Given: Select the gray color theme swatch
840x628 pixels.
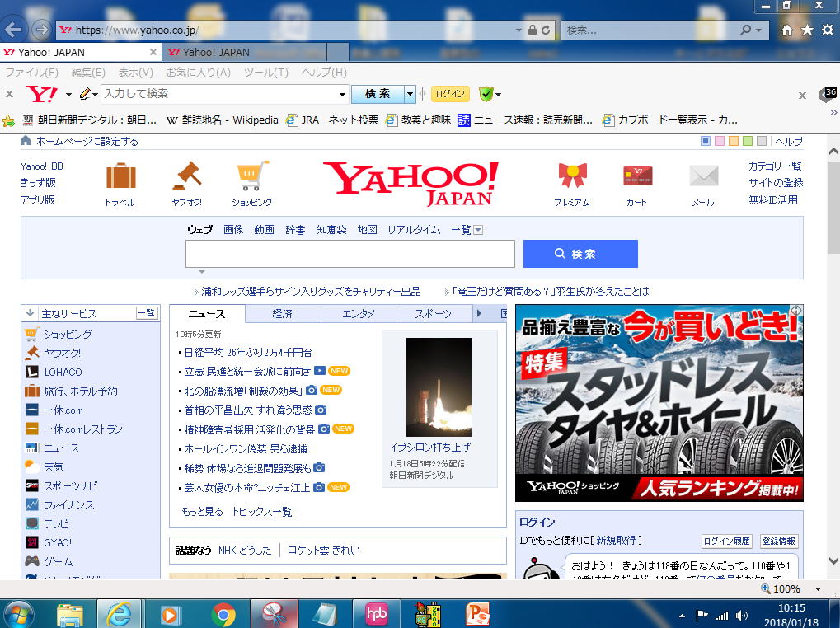Looking at the screenshot, I should pos(761,141).
